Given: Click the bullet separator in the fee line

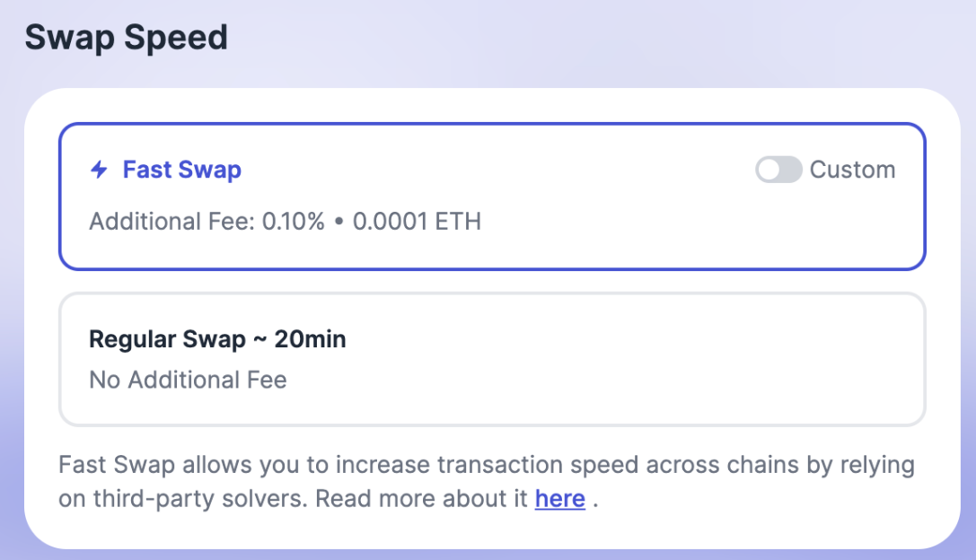Looking at the screenshot, I should pos(339,222).
